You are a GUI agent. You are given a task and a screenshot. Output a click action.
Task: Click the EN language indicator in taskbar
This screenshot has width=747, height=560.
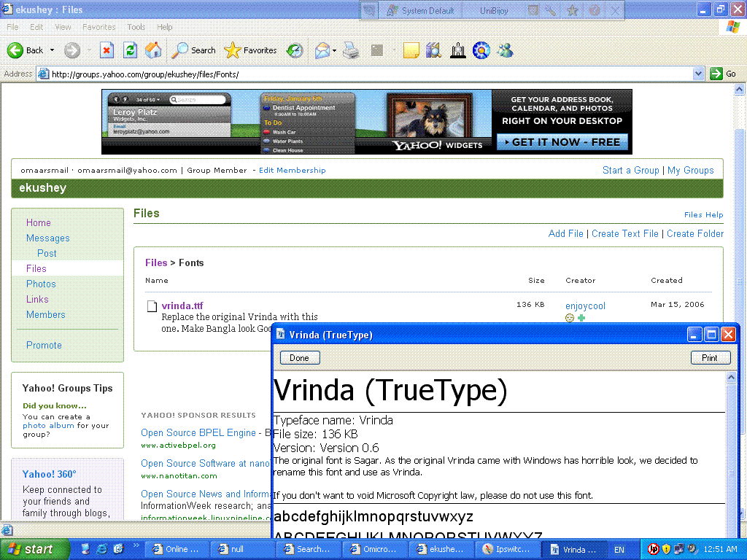point(619,549)
